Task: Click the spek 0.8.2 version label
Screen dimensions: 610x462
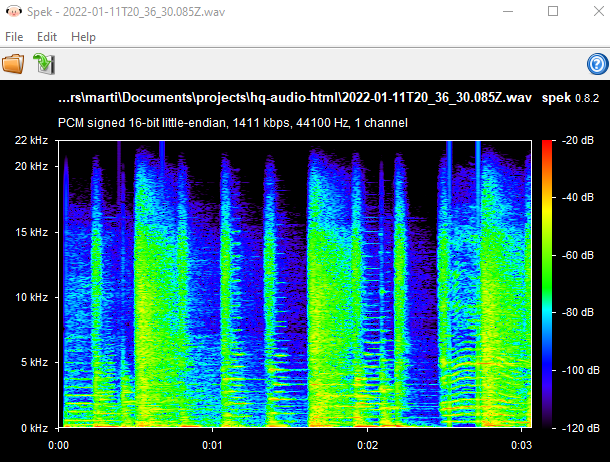Action: click(x=570, y=98)
